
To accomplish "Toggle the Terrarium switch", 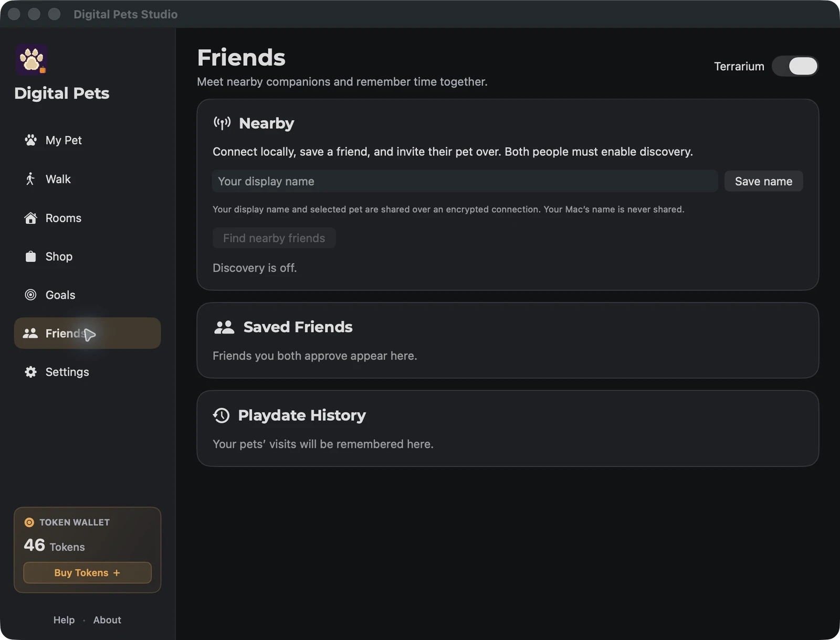I will pos(795,66).
